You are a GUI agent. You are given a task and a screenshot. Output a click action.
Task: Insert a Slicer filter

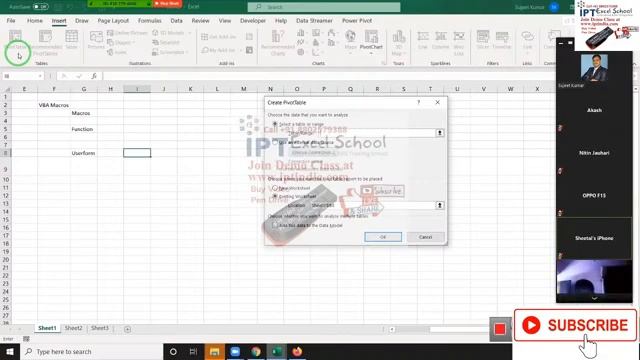(x=483, y=40)
